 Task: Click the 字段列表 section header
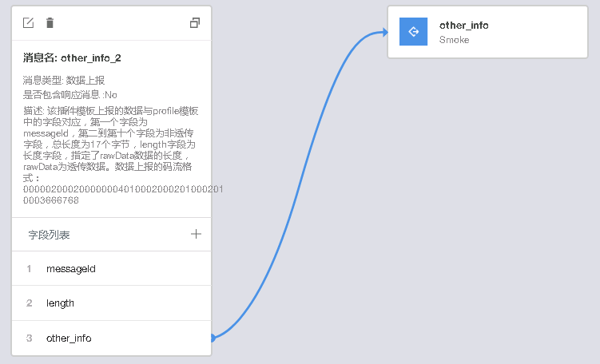pyautogui.click(x=50, y=235)
